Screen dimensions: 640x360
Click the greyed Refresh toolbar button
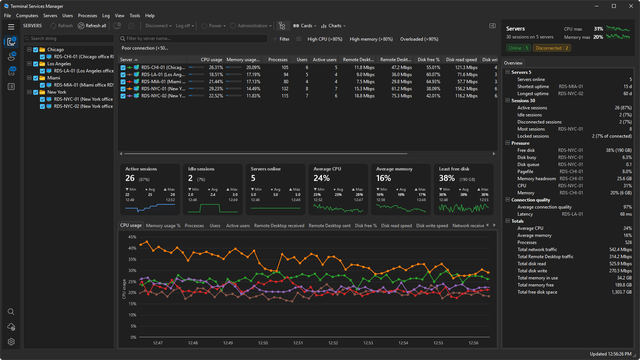61,26
